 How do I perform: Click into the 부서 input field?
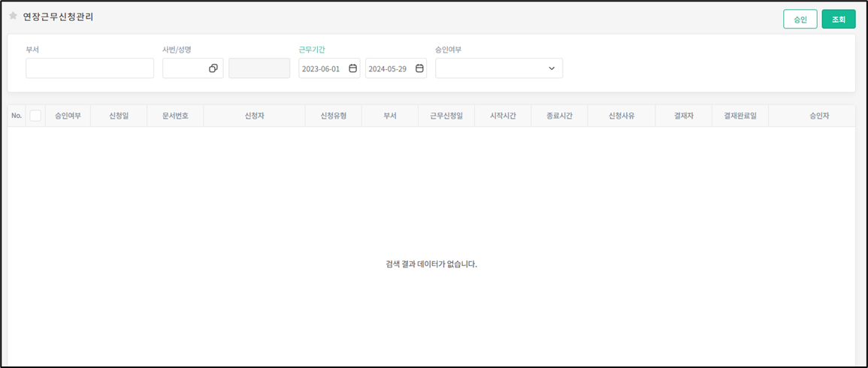point(89,68)
